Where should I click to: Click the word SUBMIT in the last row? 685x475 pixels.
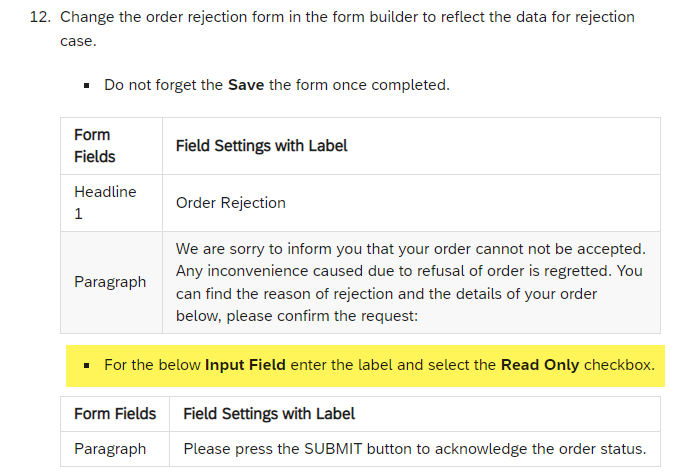(333, 449)
